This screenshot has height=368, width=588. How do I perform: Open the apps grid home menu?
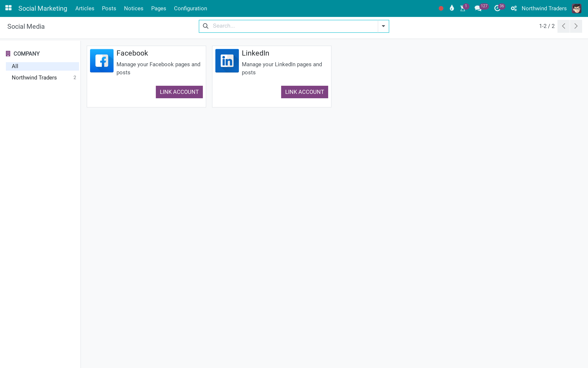coord(8,8)
